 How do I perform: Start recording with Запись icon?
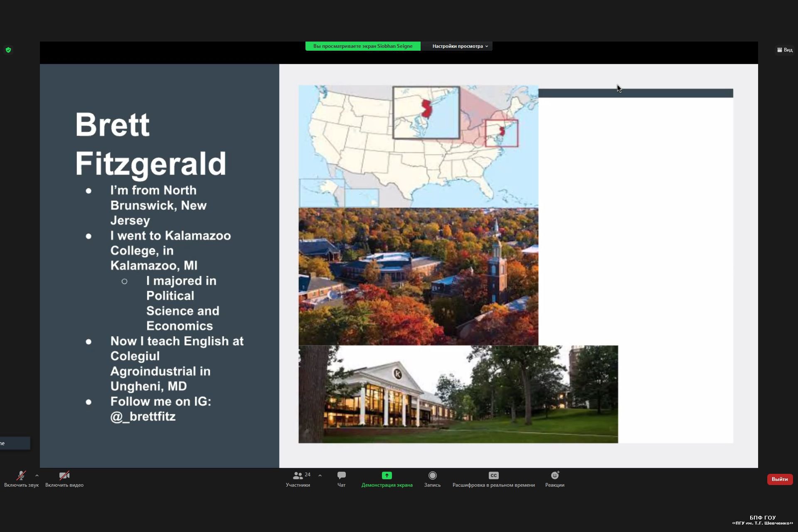tap(432, 479)
